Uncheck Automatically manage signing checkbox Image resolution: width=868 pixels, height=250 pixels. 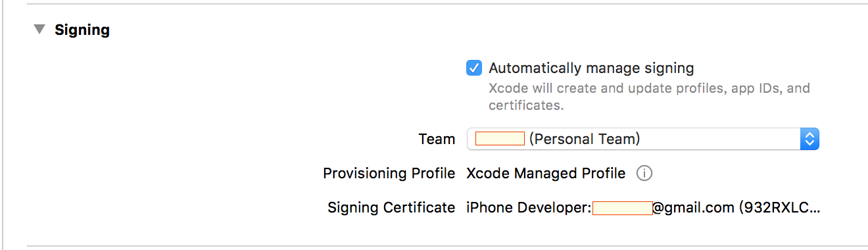[474, 68]
